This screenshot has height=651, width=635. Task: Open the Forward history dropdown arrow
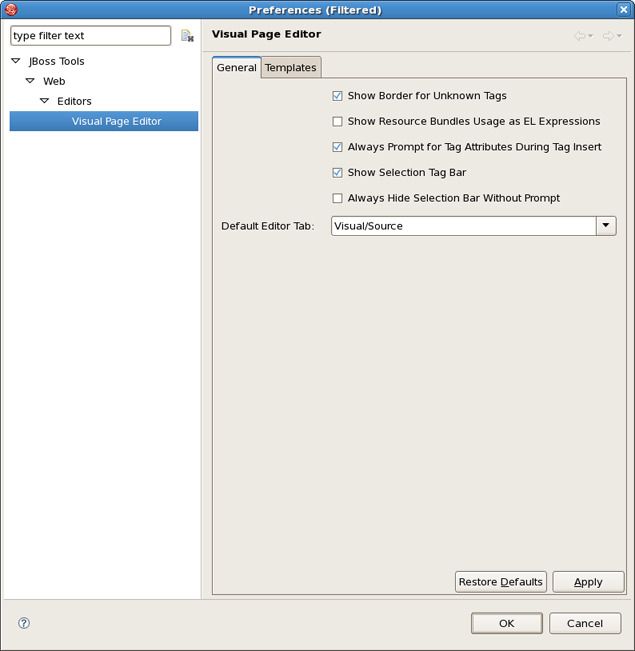coord(619,37)
